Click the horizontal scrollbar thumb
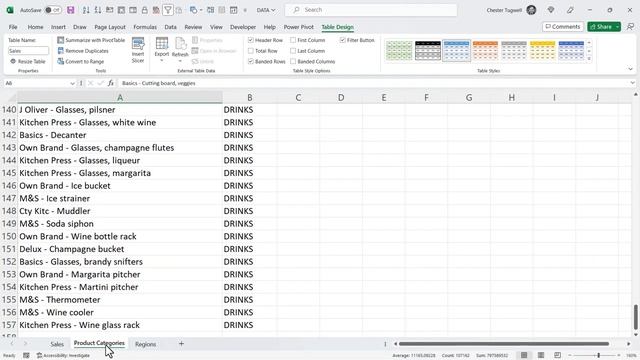The width and height of the screenshot is (640, 360). [504, 344]
